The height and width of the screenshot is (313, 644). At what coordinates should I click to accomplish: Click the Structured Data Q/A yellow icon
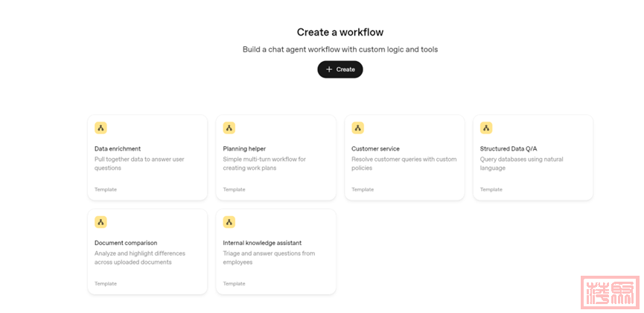click(x=486, y=127)
